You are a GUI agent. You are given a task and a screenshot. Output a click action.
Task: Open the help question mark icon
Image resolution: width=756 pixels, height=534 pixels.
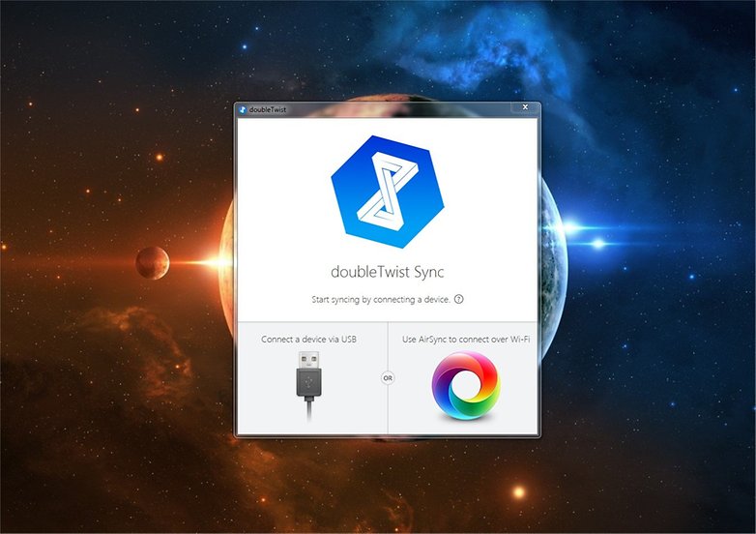pyautogui.click(x=459, y=299)
